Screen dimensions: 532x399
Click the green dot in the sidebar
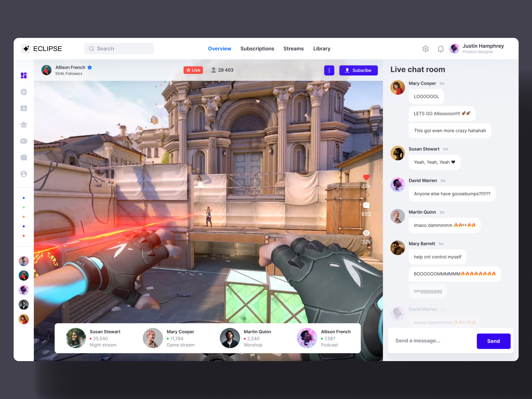[24, 207]
